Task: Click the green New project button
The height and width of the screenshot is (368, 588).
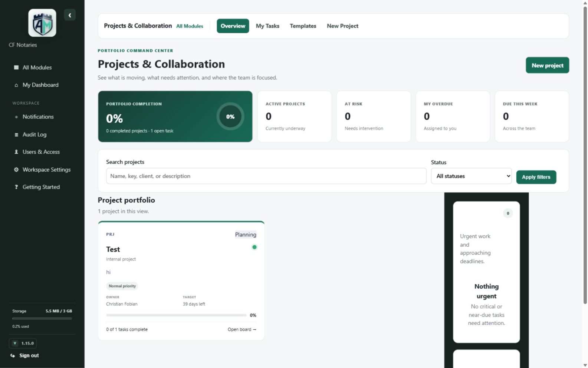Action: [547, 65]
